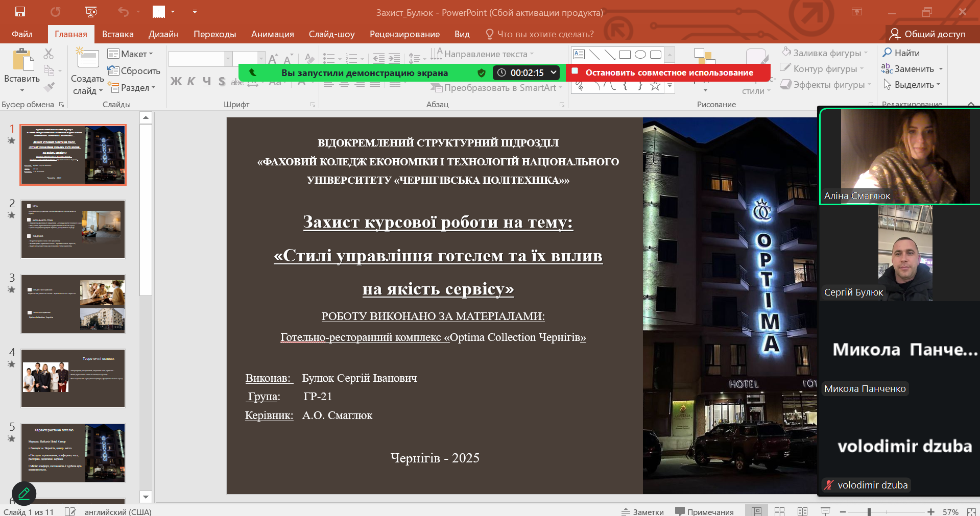The width and height of the screenshot is (980, 516).
Task: Click the Общий доступ share button
Action: click(927, 34)
